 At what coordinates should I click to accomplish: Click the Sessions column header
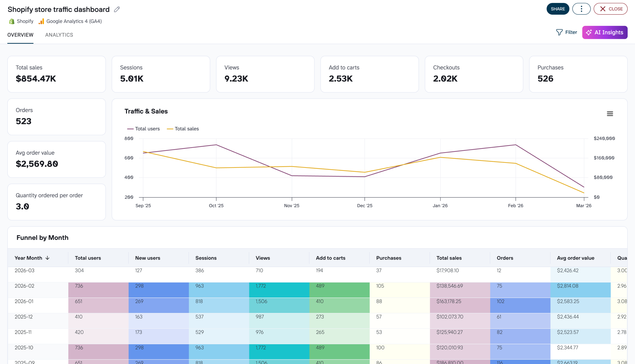click(206, 258)
